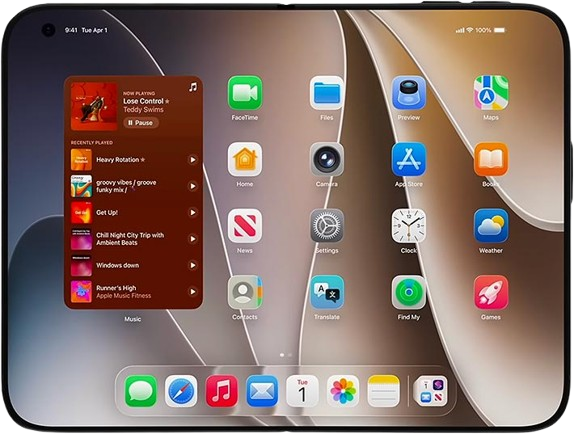
Task: Tap the "Tue Apr 1" date
Action: point(94,30)
